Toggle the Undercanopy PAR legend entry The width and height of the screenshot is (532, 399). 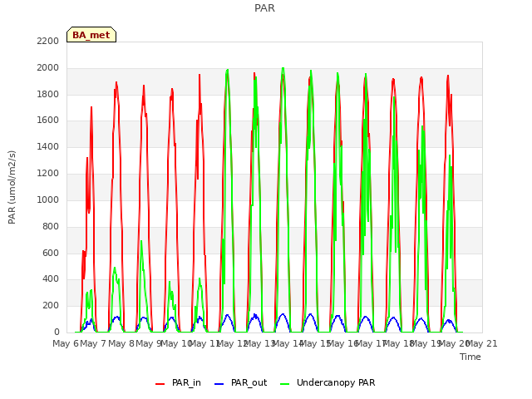pyautogui.click(x=328, y=382)
